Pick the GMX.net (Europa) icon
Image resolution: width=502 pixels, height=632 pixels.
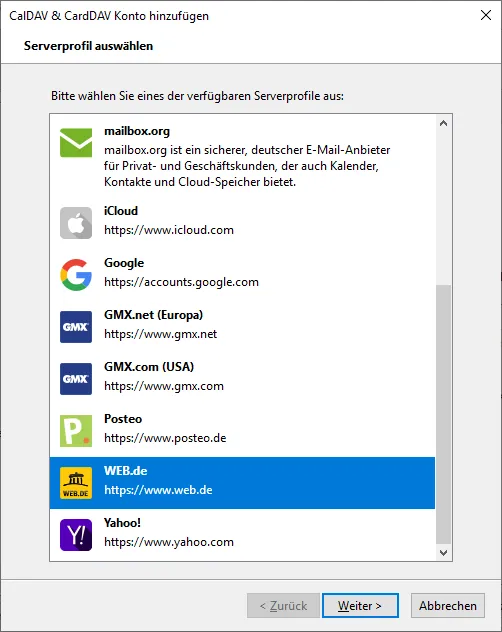(x=76, y=327)
